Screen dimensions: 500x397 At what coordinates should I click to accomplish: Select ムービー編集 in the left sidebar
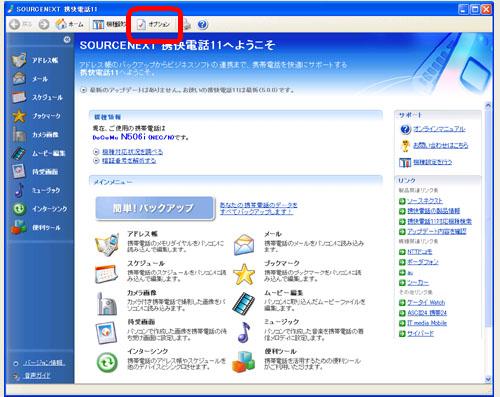click(x=38, y=153)
